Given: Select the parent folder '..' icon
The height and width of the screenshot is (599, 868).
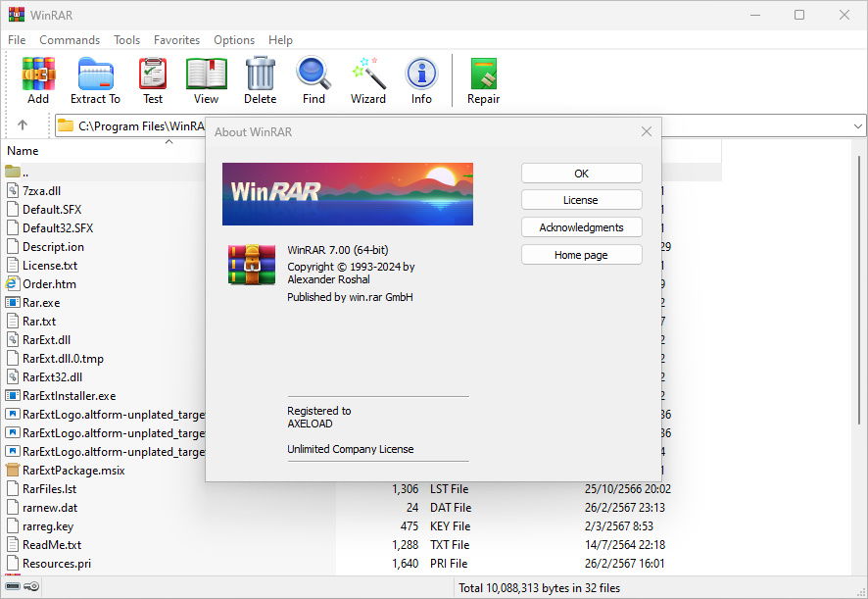Looking at the screenshot, I should [x=12, y=172].
